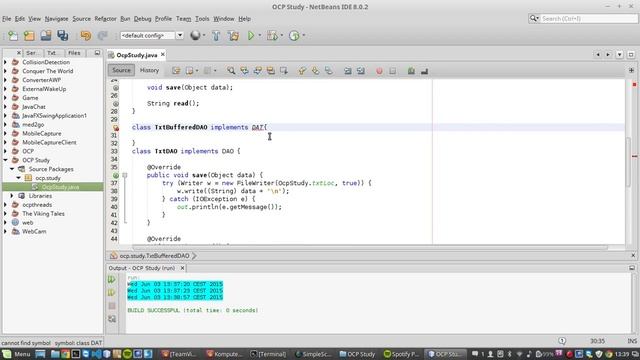Click the Undo toolbar icon
This screenshot has width=640, height=360.
tap(86, 36)
